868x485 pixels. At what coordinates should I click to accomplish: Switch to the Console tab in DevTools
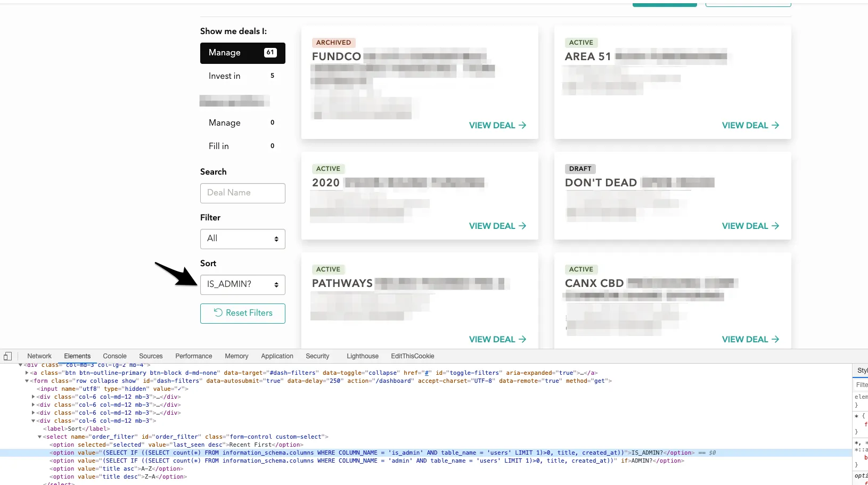tap(114, 356)
